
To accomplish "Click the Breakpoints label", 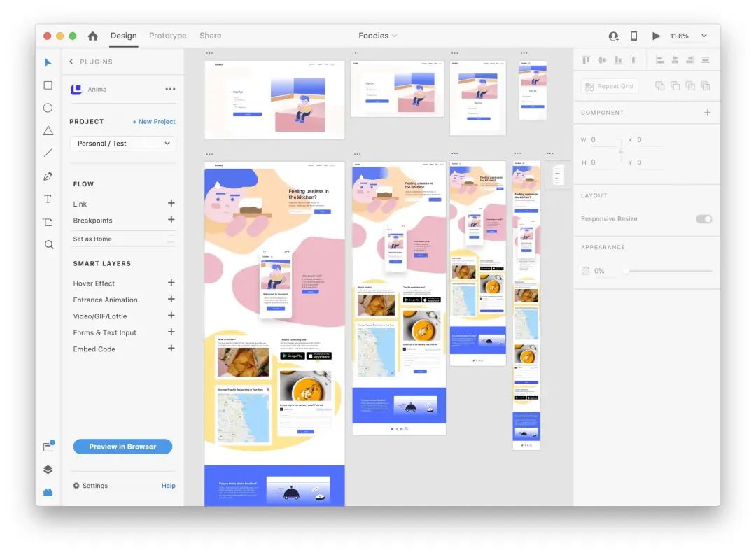I will 92,220.
